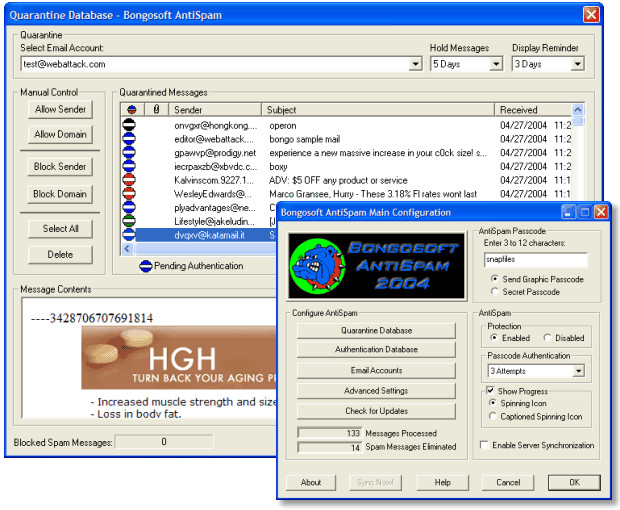The image size is (620, 510).
Task: Open Hold Messages dropdown
Action: coord(495,64)
